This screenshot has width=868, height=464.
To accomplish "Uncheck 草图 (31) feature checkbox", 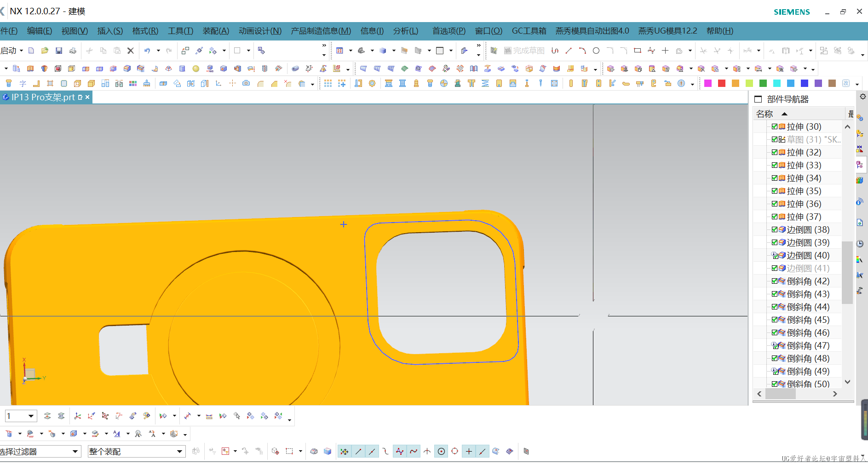I will (x=775, y=139).
